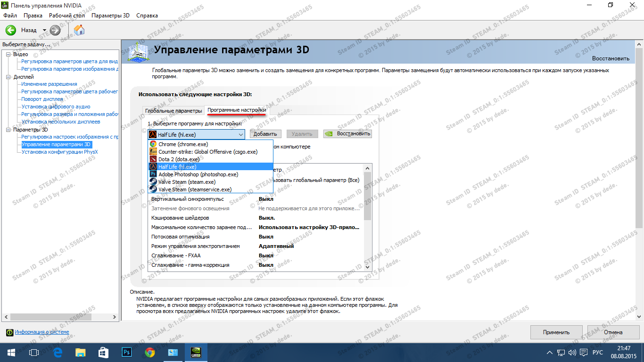Select Регулировка параметров цвета для видео
The height and width of the screenshot is (362, 644).
point(70,61)
